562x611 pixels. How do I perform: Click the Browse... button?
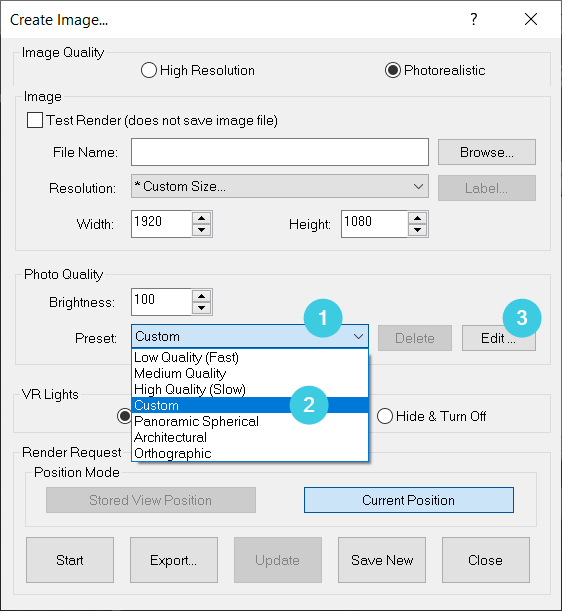487,152
